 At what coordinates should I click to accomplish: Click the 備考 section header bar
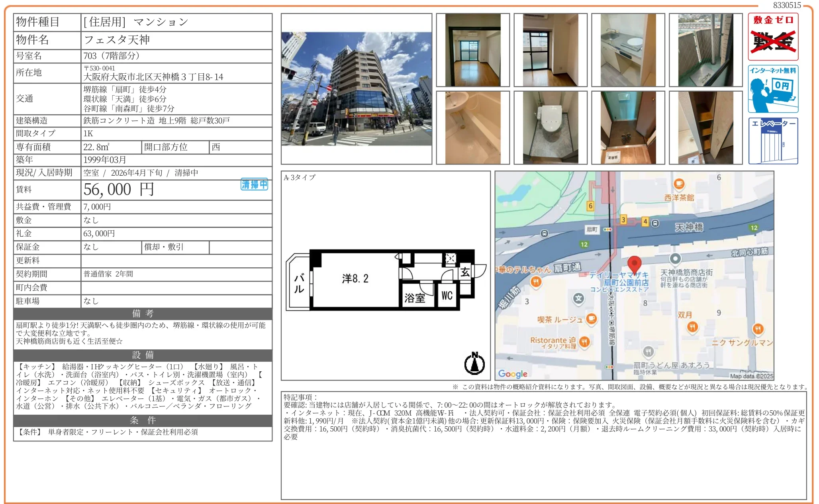pyautogui.click(x=143, y=314)
